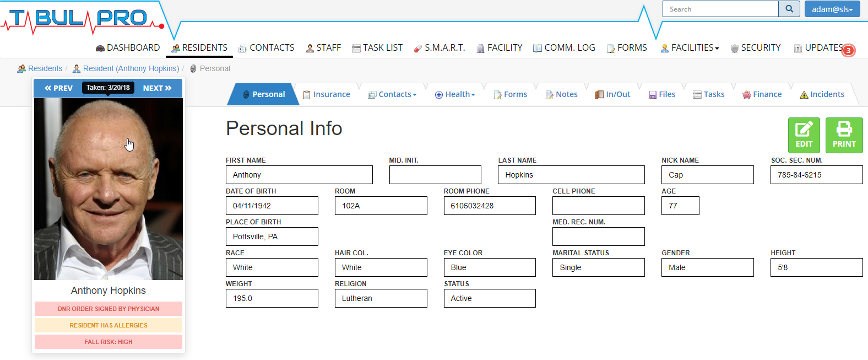This screenshot has width=868, height=360.
Task: Click the Resident has allergies alert
Action: tap(109, 325)
